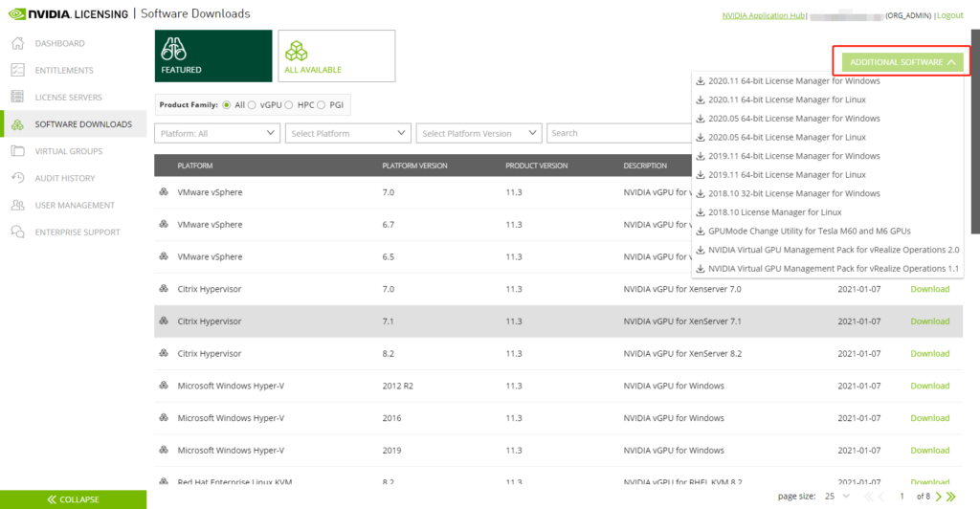This screenshot has width=980, height=509.
Task: Click into the Search field
Action: (x=619, y=133)
